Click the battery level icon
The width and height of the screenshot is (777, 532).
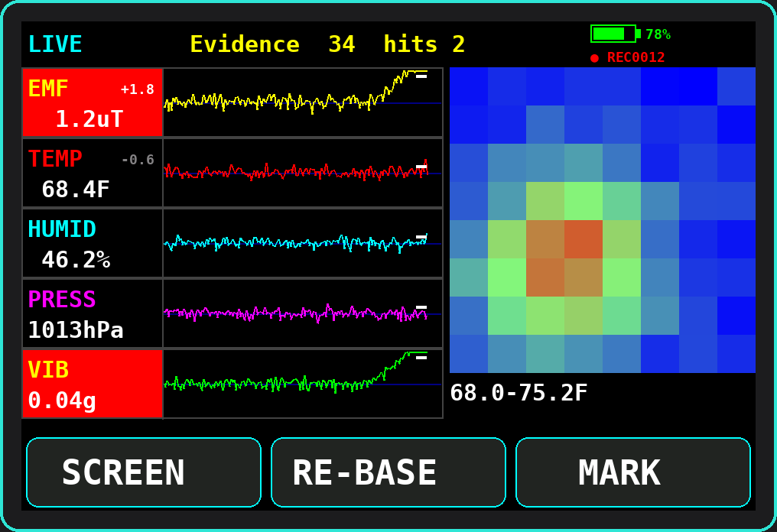616,34
